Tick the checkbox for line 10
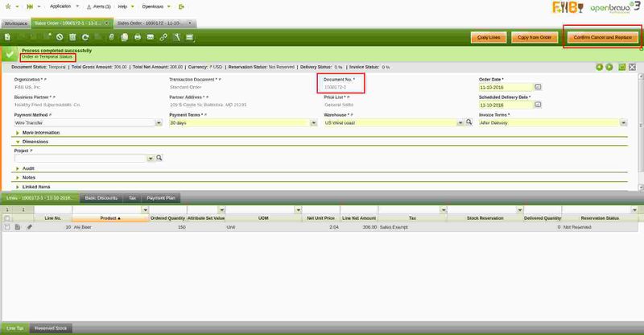This screenshot has width=644, height=335. pyautogui.click(x=7, y=227)
